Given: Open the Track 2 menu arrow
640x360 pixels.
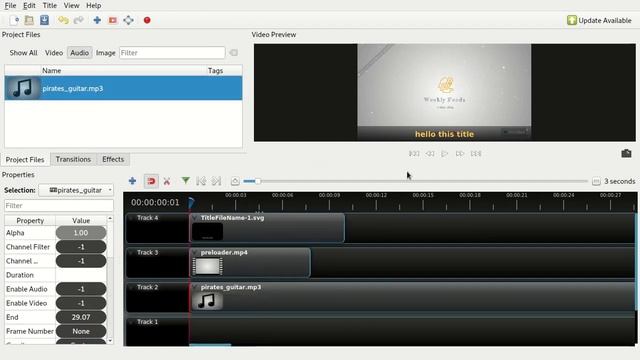Looking at the screenshot, I should point(131,287).
